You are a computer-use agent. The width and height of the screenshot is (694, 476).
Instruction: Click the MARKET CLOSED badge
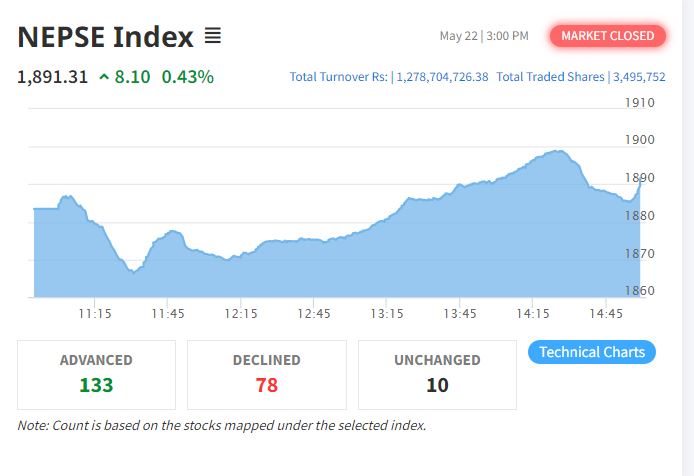click(608, 36)
